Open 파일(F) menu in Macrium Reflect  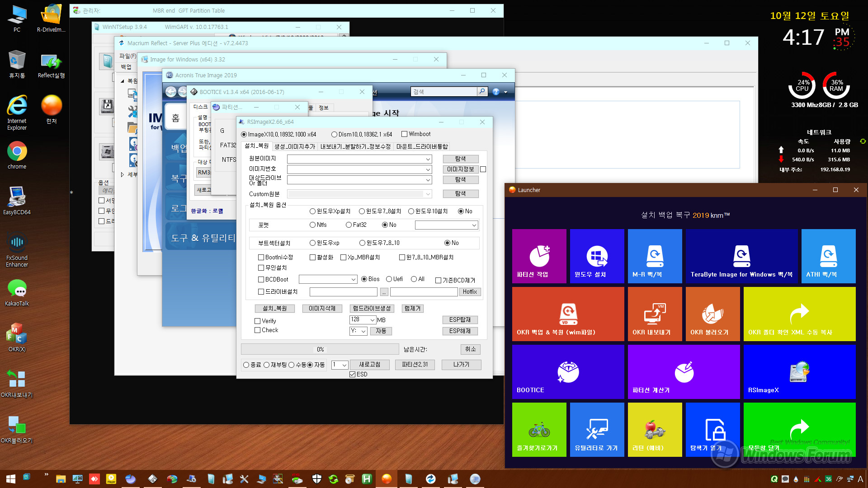tap(127, 56)
